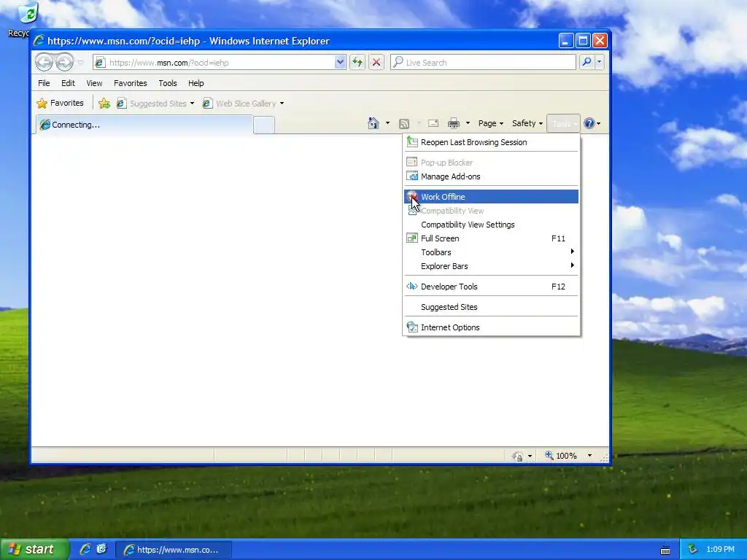
Task: Click the Favorites star button
Action: [61, 104]
